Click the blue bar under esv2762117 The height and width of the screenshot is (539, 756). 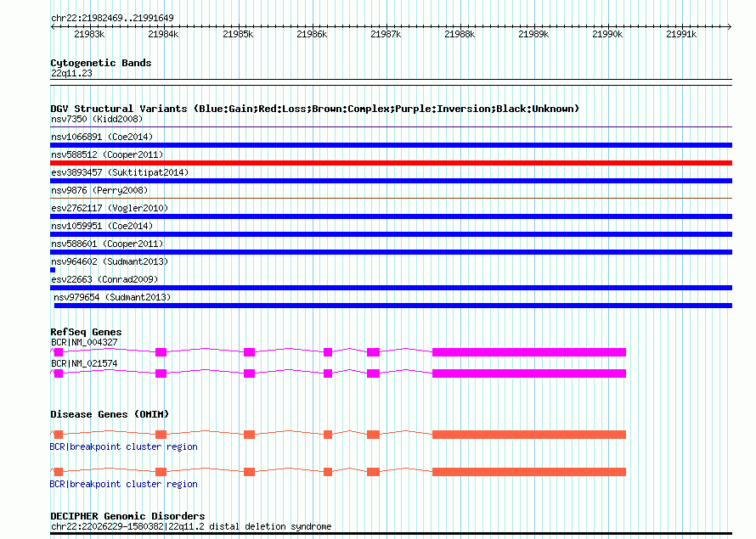[x=391, y=216]
